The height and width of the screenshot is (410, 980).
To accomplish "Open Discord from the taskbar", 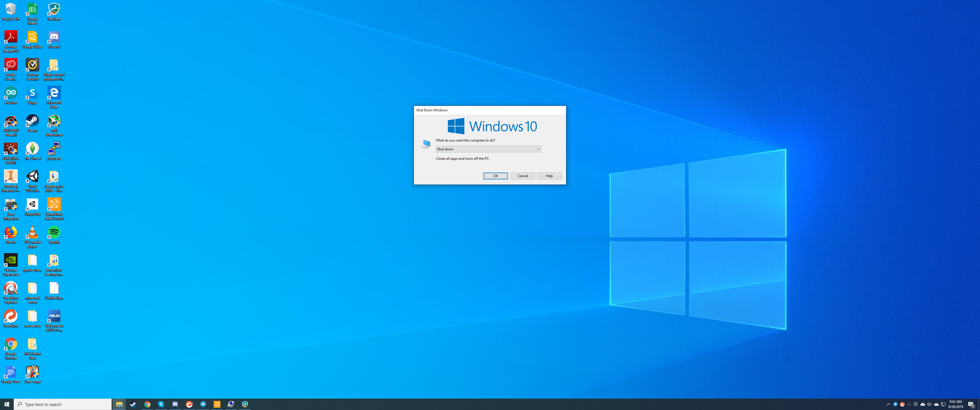I will pyautogui.click(x=175, y=404).
